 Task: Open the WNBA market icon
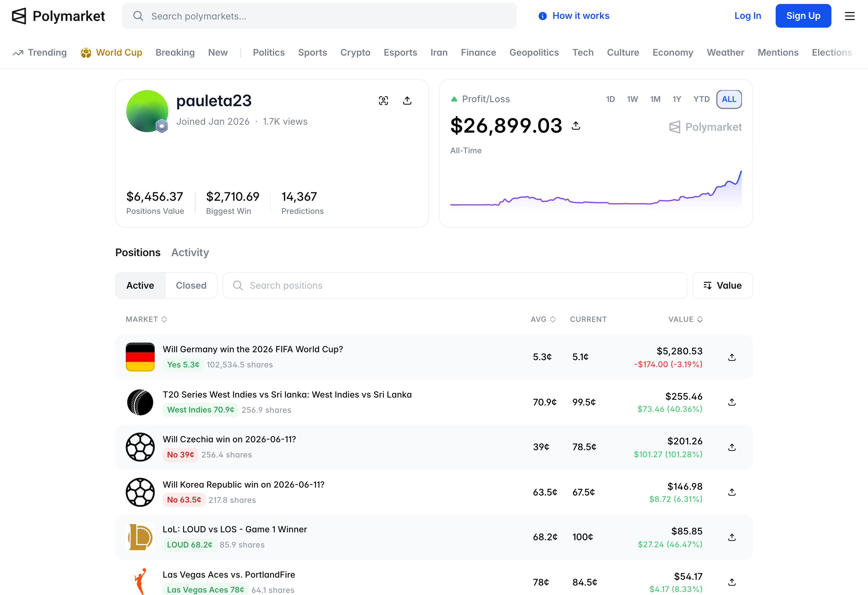point(140,582)
